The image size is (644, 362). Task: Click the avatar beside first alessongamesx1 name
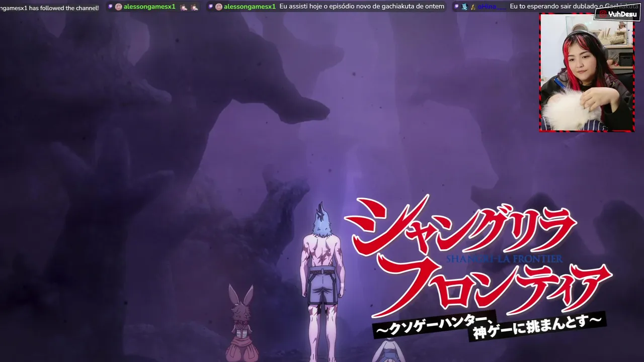[x=118, y=7]
